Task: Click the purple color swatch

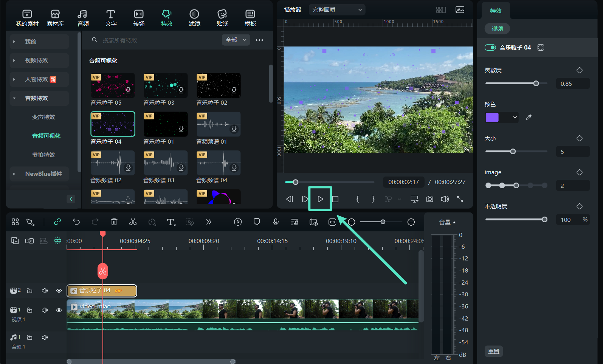Action: pyautogui.click(x=492, y=117)
